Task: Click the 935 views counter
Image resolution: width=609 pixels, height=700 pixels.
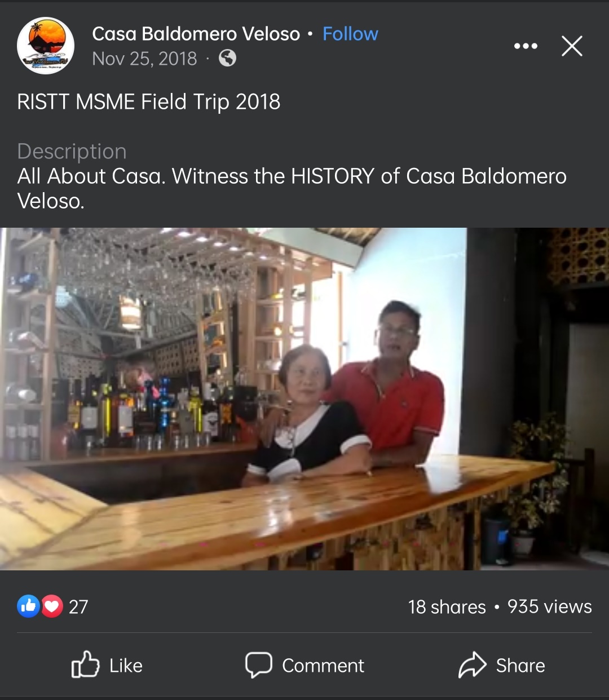Action: (550, 607)
